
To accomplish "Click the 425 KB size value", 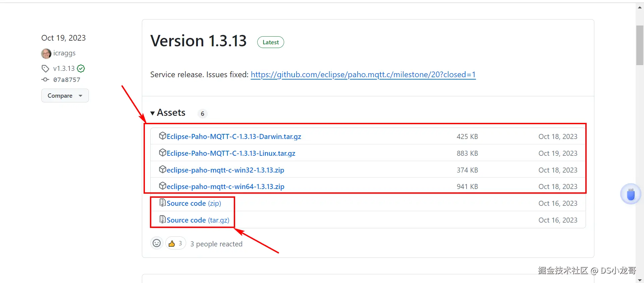I will (x=467, y=137).
